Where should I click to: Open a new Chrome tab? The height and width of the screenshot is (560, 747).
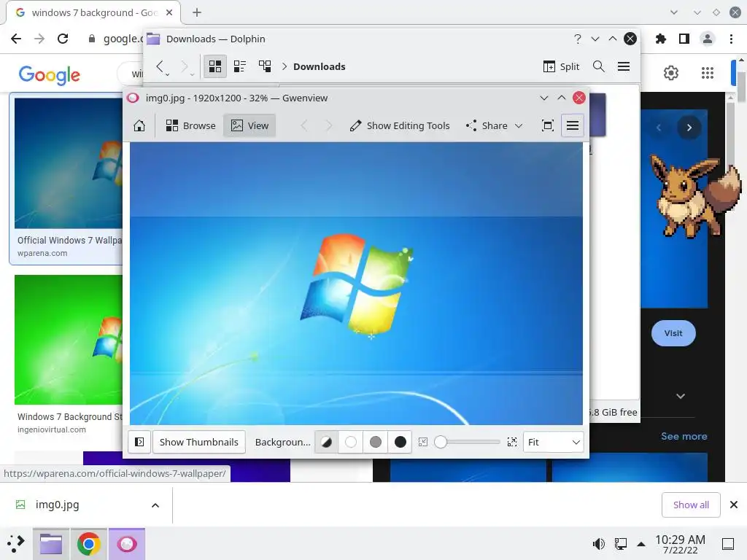(x=197, y=12)
